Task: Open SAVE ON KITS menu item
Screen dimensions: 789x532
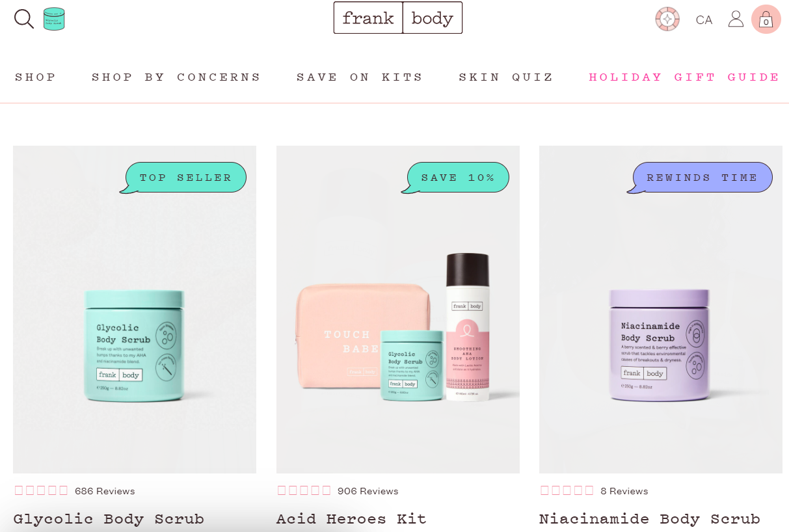Action: pyautogui.click(x=360, y=77)
